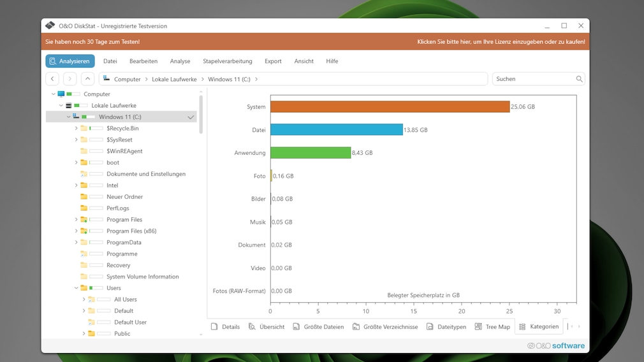Click the Tree Map view icon
644x362 pixels.
[x=478, y=327]
